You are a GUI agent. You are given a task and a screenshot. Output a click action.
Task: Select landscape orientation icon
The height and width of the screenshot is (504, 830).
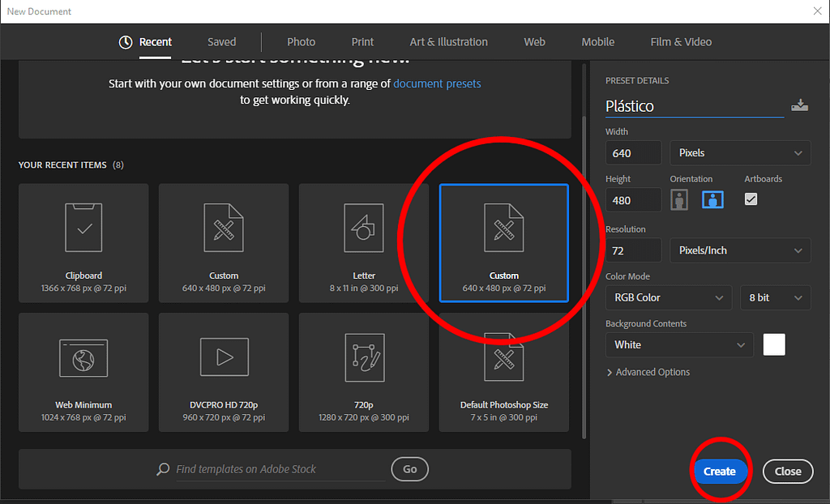pos(712,199)
